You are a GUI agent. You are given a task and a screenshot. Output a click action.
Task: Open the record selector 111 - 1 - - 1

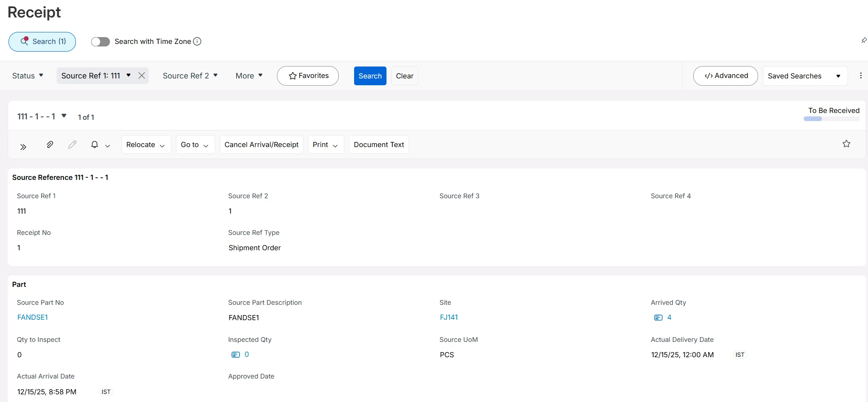pyautogui.click(x=42, y=116)
